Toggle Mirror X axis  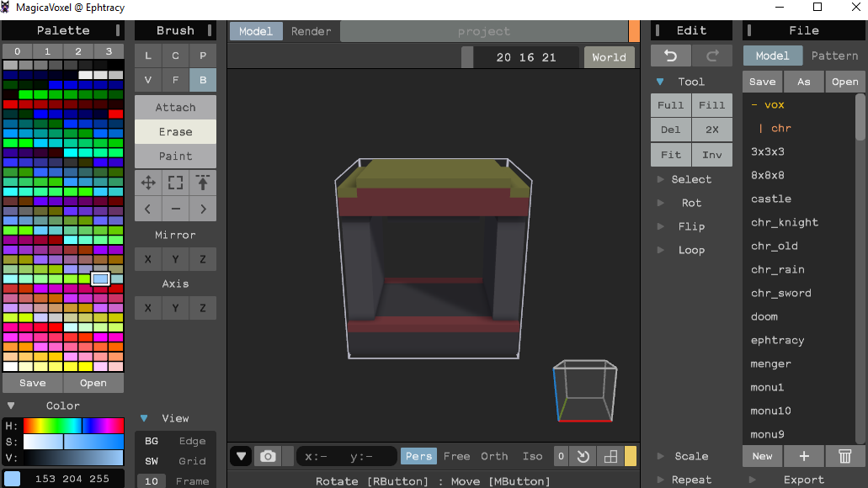pyautogui.click(x=148, y=259)
